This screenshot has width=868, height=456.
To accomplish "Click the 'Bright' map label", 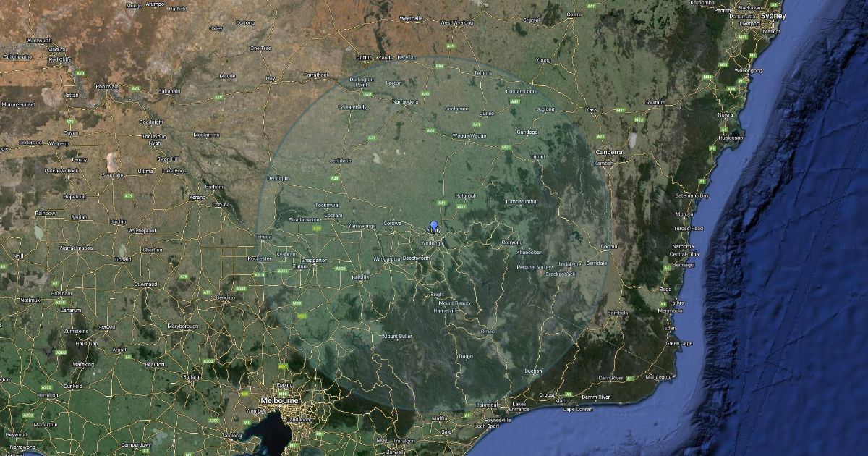I will coord(438,295).
